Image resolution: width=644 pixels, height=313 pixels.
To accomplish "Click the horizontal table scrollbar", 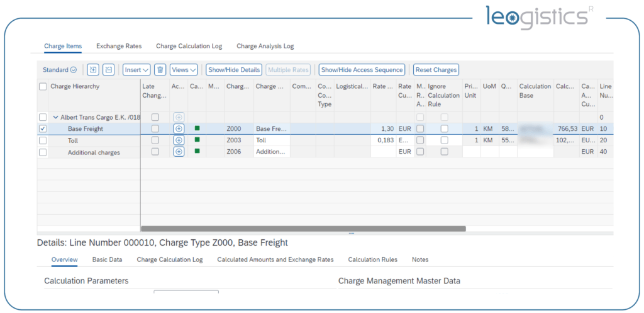I will (303, 228).
